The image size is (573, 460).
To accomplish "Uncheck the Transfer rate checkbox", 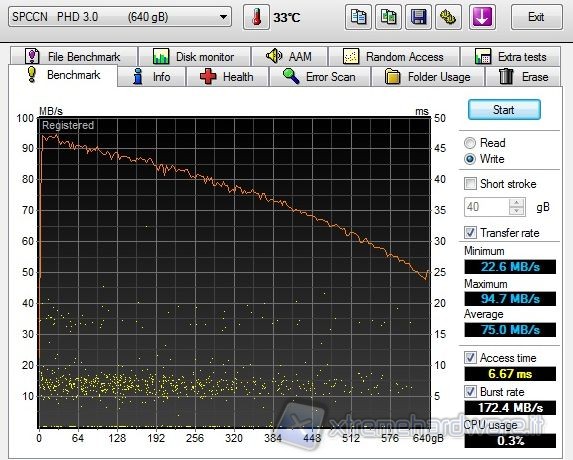I will (470, 232).
